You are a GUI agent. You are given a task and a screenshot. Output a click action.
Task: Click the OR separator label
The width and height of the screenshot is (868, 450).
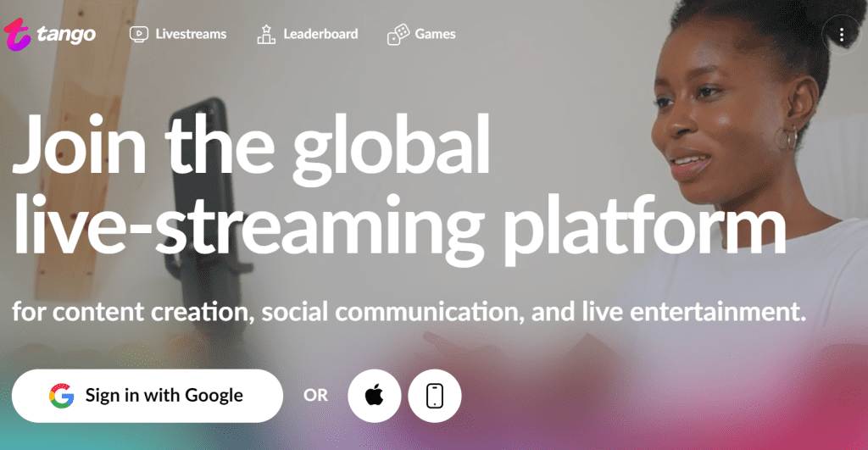[315, 395]
